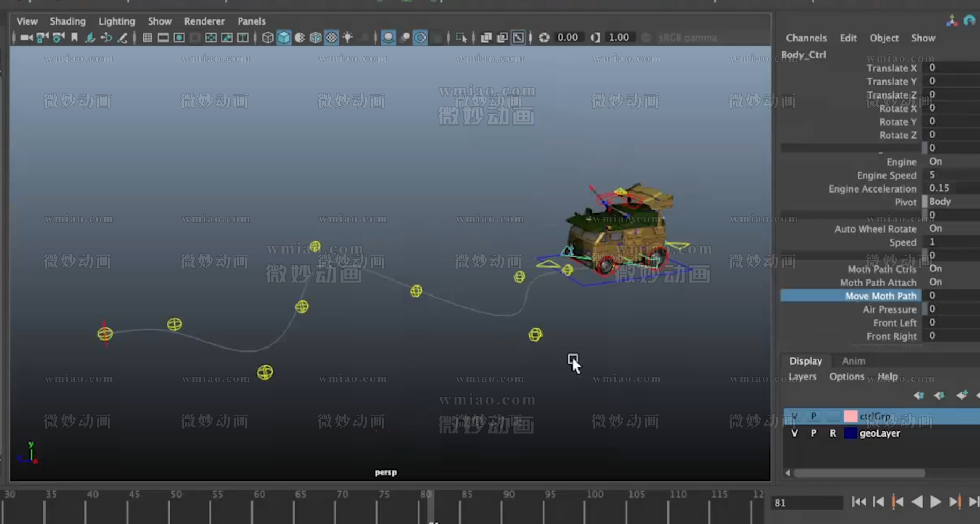Select the Move Moth Path channel label
Image resolution: width=980 pixels, height=524 pixels.
pyautogui.click(x=880, y=296)
